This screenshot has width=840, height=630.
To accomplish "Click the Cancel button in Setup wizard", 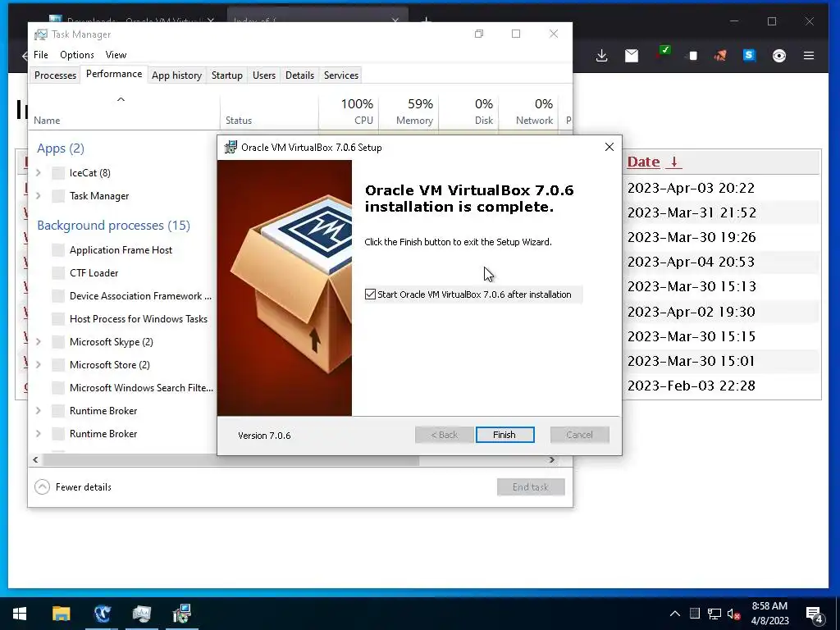I will click(x=580, y=435).
